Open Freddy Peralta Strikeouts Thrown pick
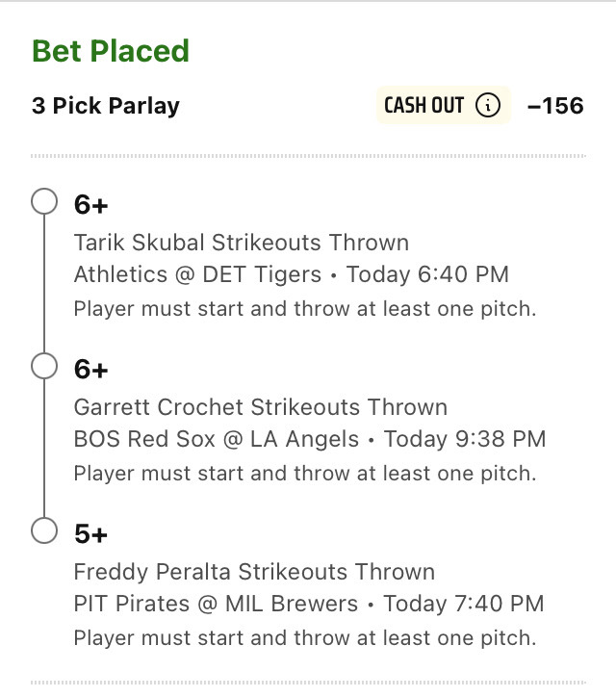Image resolution: width=616 pixels, height=697 pixels. click(x=254, y=572)
